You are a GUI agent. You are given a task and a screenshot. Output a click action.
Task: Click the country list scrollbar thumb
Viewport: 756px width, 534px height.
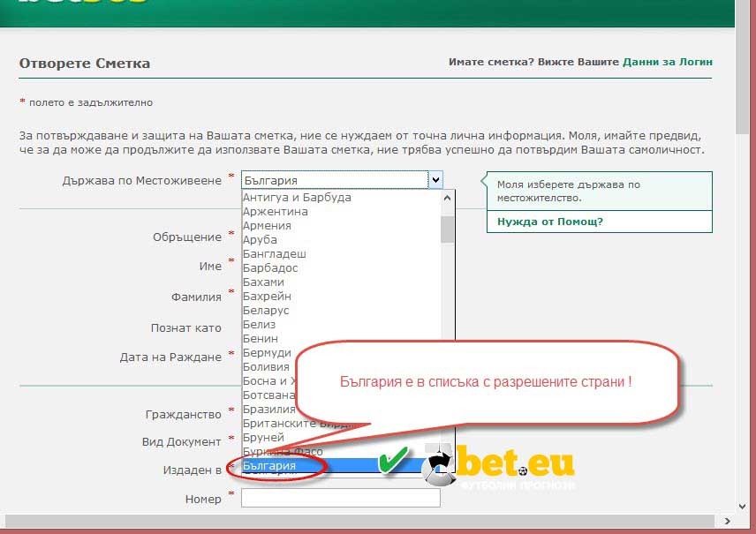448,229
